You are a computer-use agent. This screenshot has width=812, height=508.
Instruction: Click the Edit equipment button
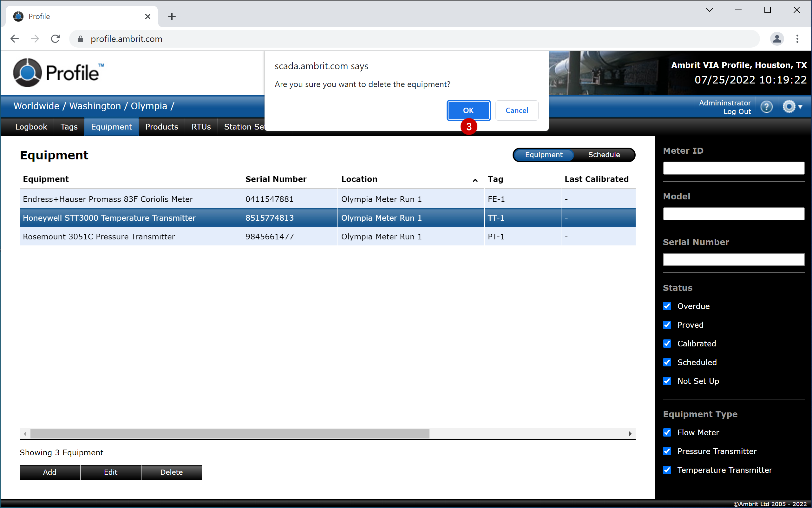(111, 472)
